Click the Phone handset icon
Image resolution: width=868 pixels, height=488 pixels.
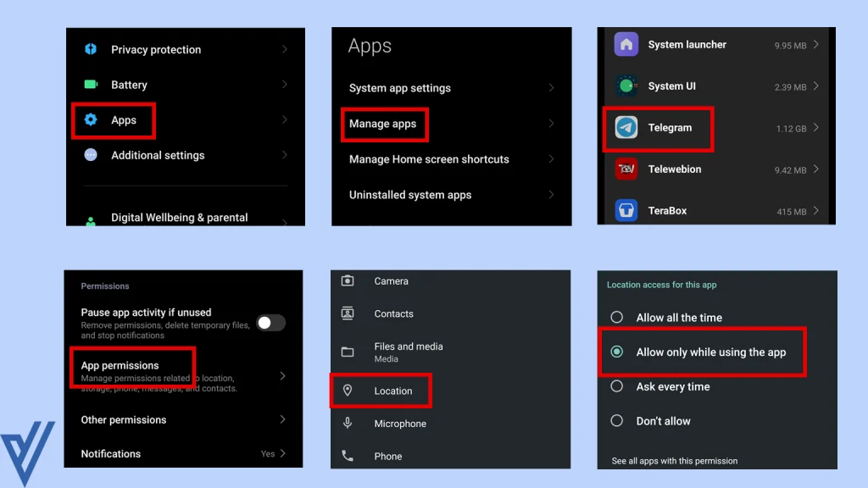pyautogui.click(x=348, y=456)
